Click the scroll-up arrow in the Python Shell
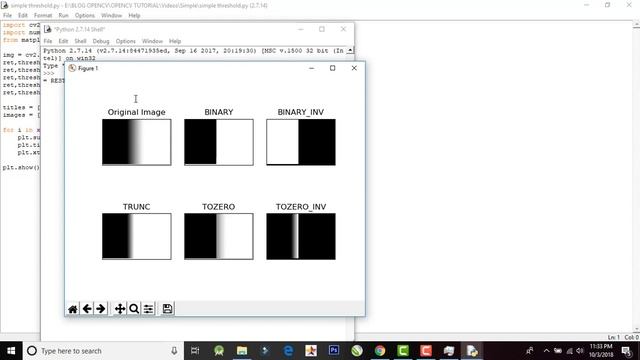Viewport: 640px width, 360px height. (x=350, y=50)
